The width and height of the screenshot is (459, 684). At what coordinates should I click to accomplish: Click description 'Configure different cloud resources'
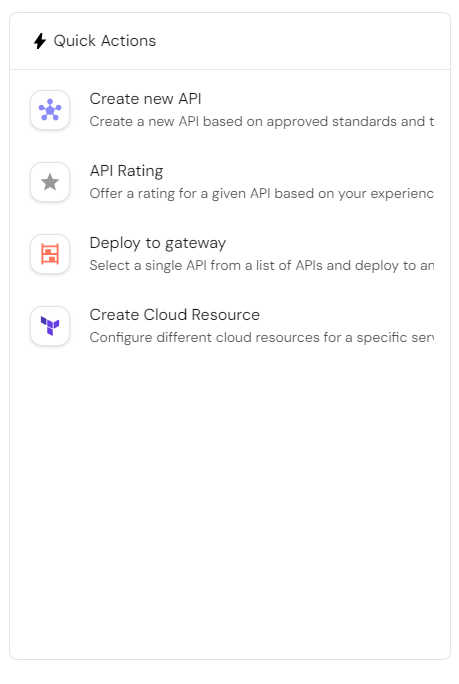tap(204, 337)
